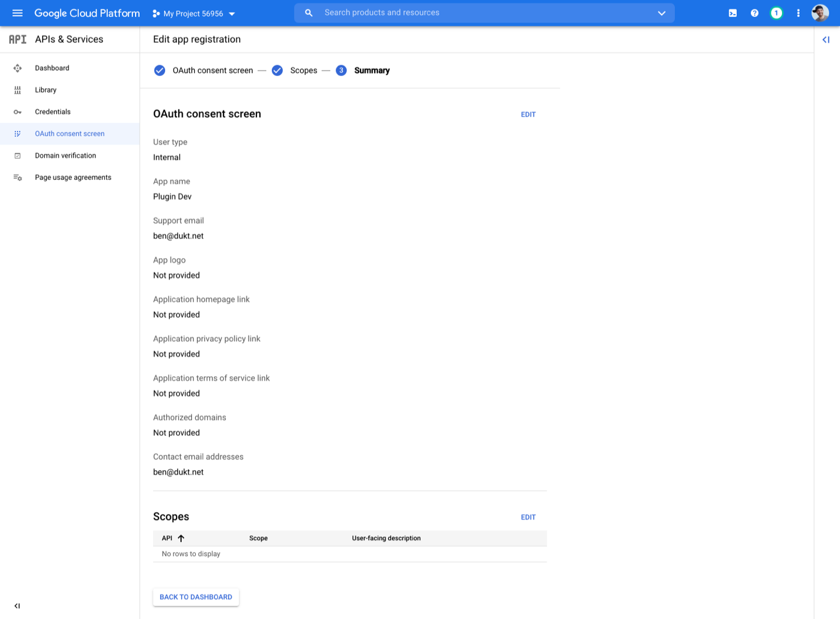
Task: Open the user account avatar picture
Action: tap(820, 12)
